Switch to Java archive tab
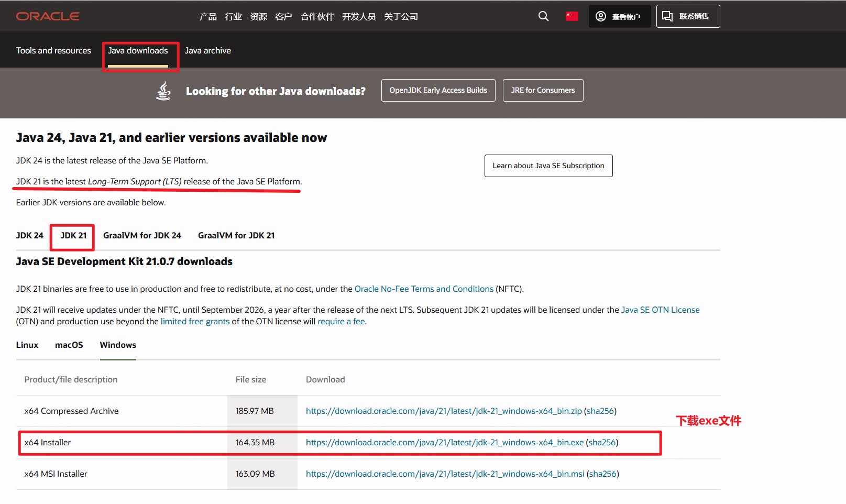The width and height of the screenshot is (846, 504). pyautogui.click(x=207, y=51)
